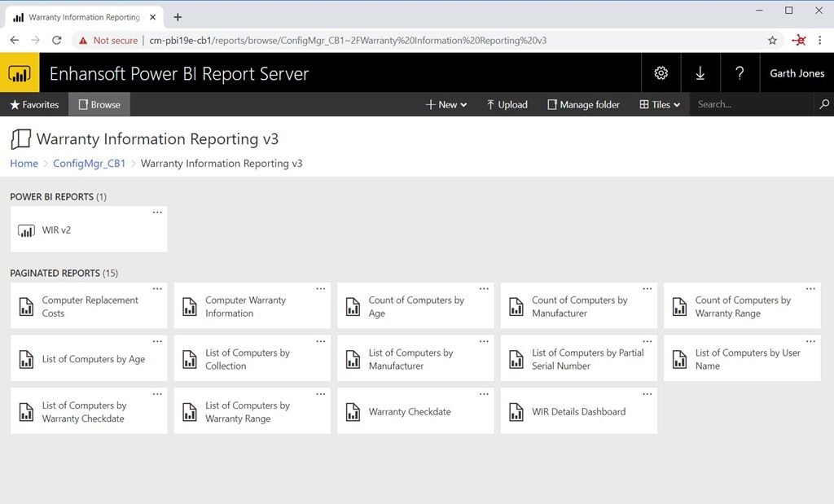The width and height of the screenshot is (834, 504).
Task: Click the download icon in the header
Action: pos(700,72)
